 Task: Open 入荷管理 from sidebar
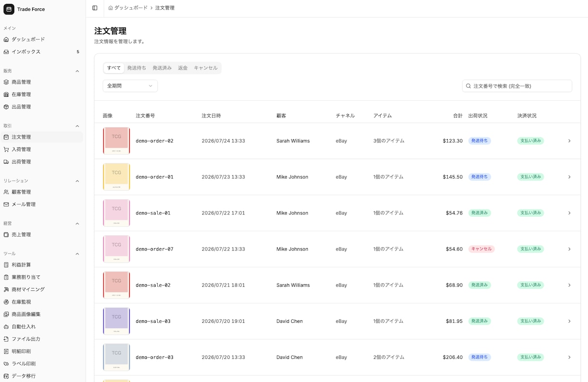tap(42, 149)
